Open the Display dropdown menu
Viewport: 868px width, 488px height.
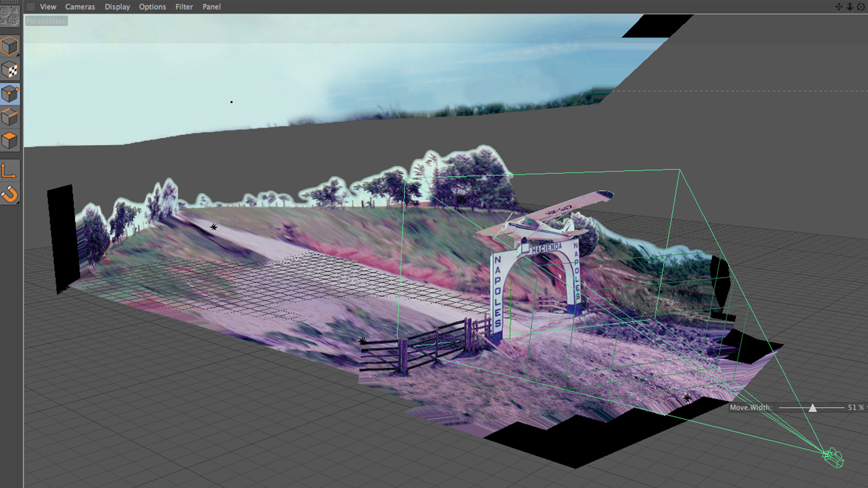117,7
